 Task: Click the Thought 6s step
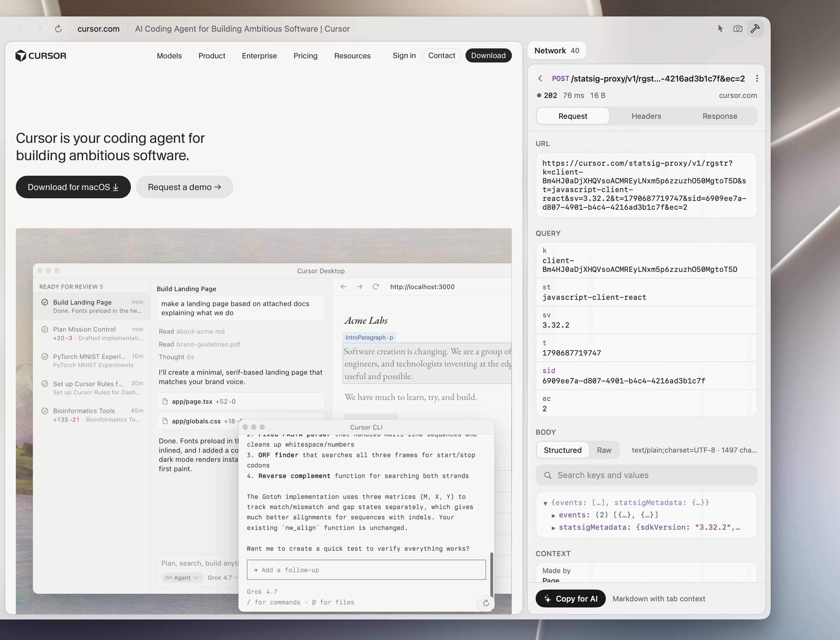(x=176, y=357)
